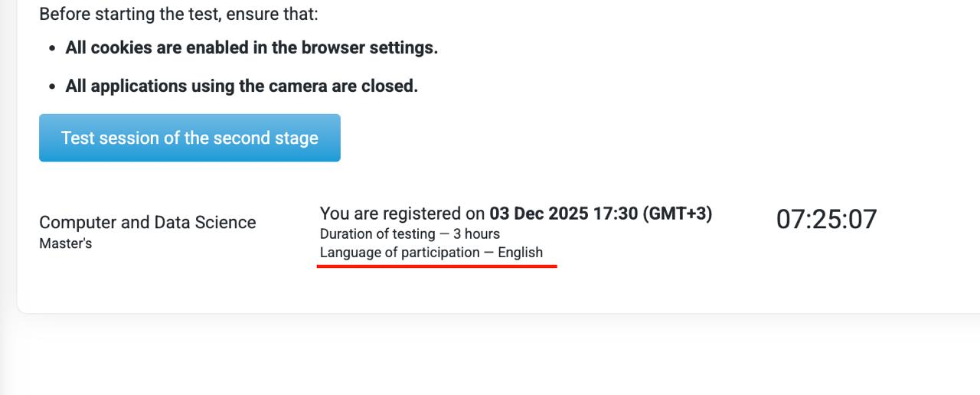Click the words "You are registered on"
The height and width of the screenshot is (395, 980).
[402, 214]
